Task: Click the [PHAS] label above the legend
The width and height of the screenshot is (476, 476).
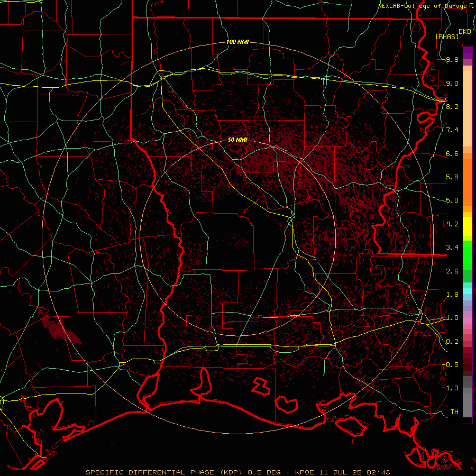Action: (x=447, y=36)
